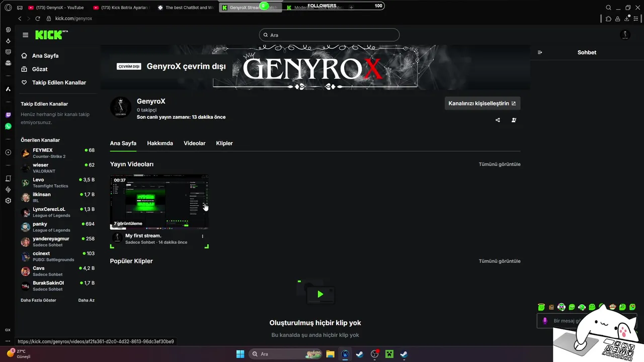
Task: Open Gözat in sidebar
Action: click(x=40, y=69)
